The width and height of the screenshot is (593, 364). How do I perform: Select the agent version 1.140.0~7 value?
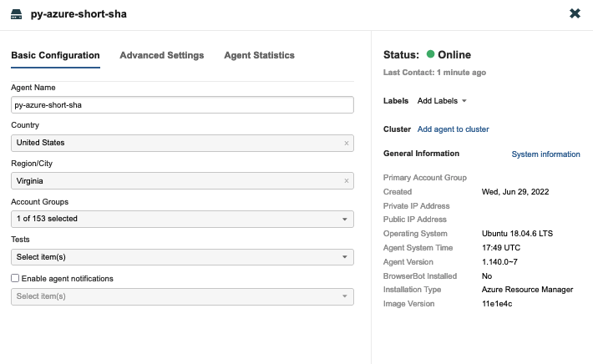[x=499, y=262]
